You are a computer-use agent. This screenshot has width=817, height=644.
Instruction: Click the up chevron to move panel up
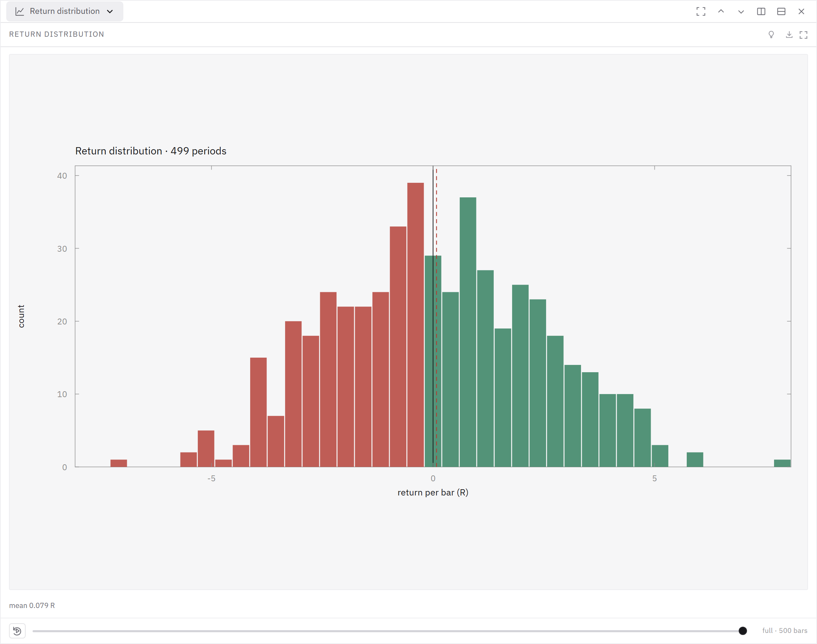tap(721, 11)
